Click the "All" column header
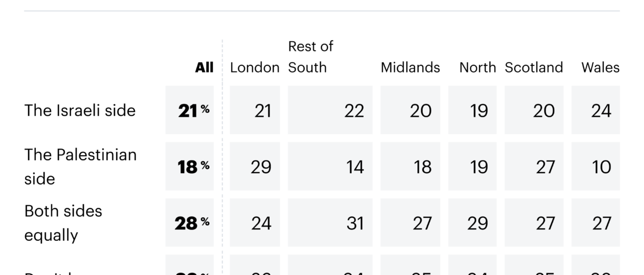This screenshot has height=275, width=644. 204,68
